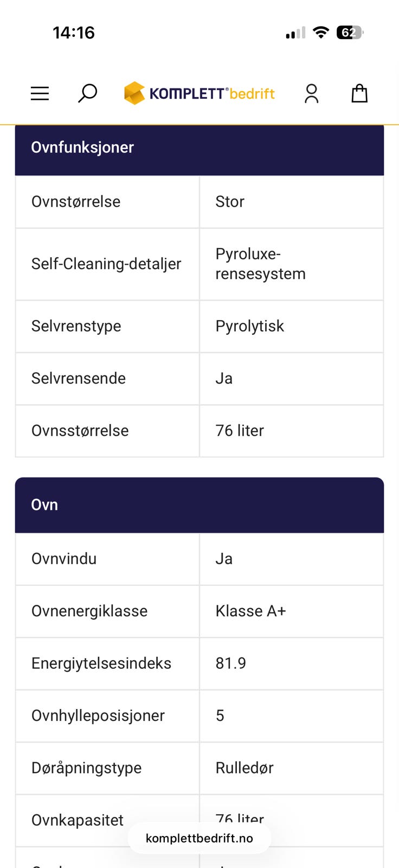Select the Ovnvindu Ja value
The height and width of the screenshot is (868, 399).
224,559
